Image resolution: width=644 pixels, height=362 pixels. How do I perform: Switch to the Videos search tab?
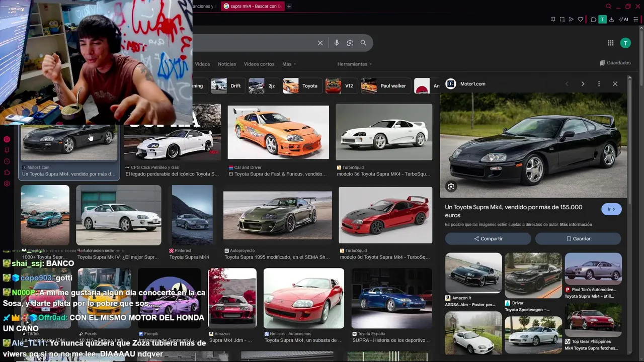click(x=202, y=64)
